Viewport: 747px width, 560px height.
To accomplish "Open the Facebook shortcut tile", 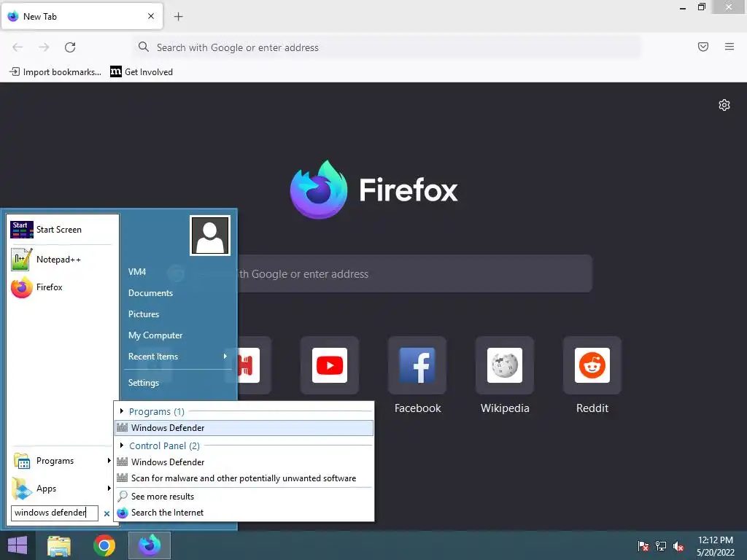I will [x=417, y=365].
